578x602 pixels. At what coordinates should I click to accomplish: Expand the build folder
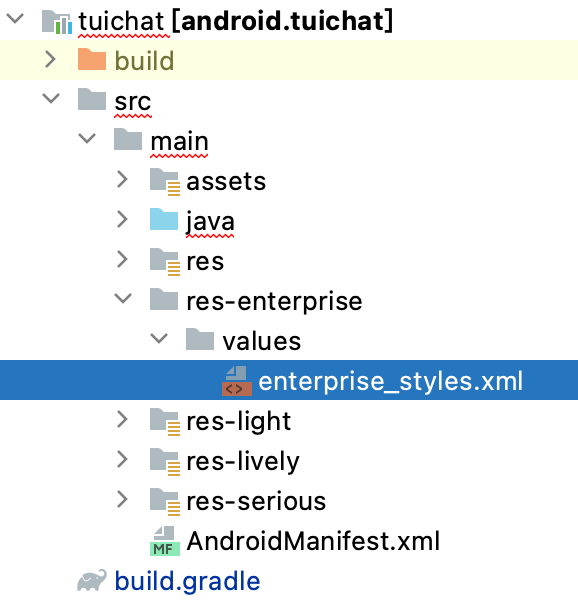50,59
